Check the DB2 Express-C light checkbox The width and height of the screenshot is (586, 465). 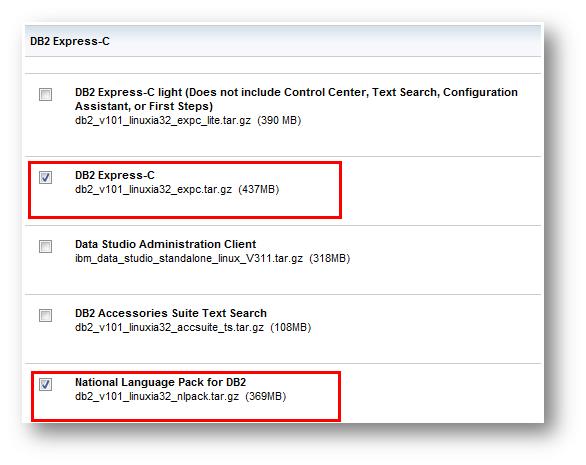46,95
